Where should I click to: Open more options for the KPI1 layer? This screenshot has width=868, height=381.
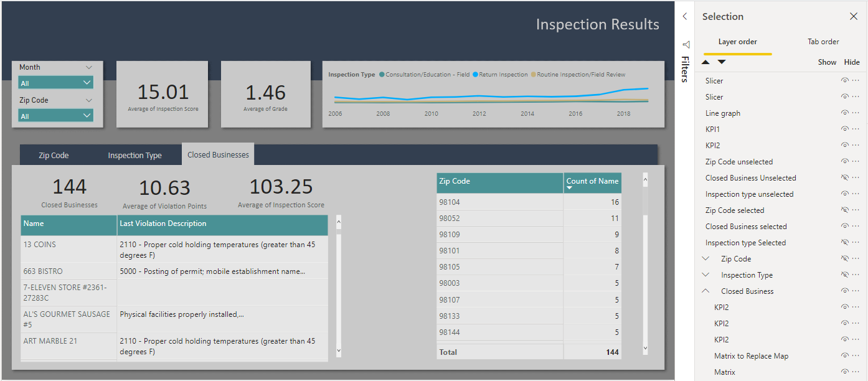point(856,128)
